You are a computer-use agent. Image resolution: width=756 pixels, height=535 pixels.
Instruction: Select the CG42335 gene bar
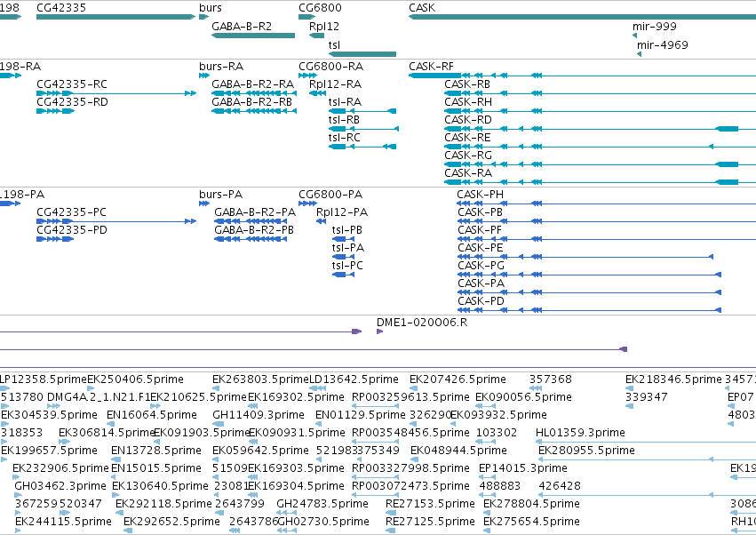[115, 18]
